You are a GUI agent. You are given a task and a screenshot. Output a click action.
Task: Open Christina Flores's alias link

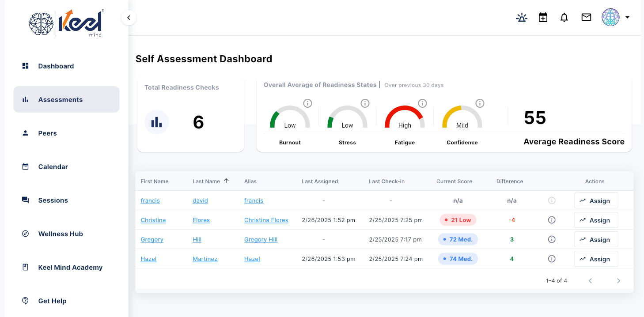(266, 220)
